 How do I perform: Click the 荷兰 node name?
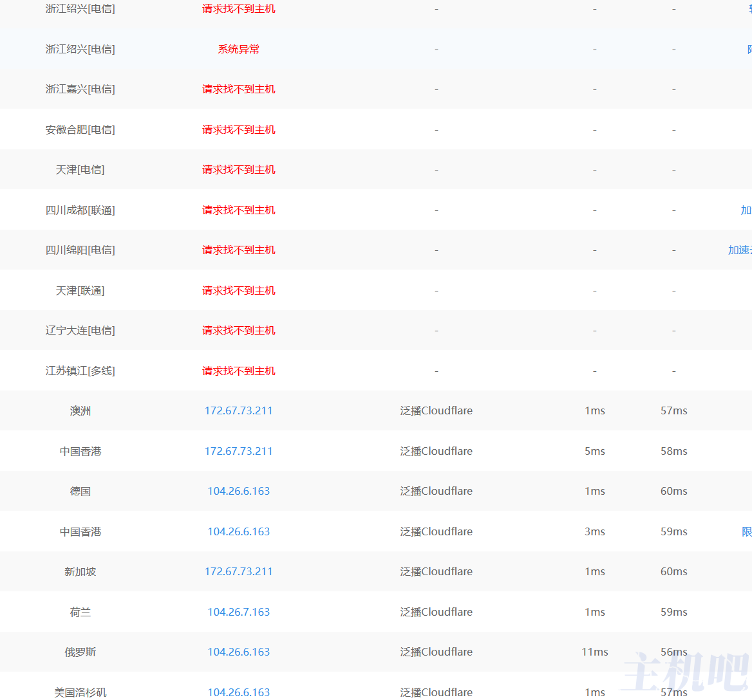coord(80,612)
